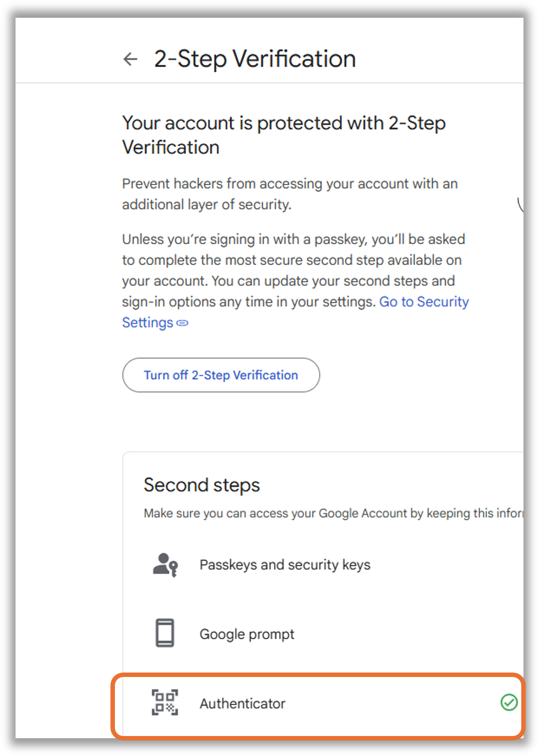Click the empty area right of Passkeys row
539x756 pixels.
444,565
